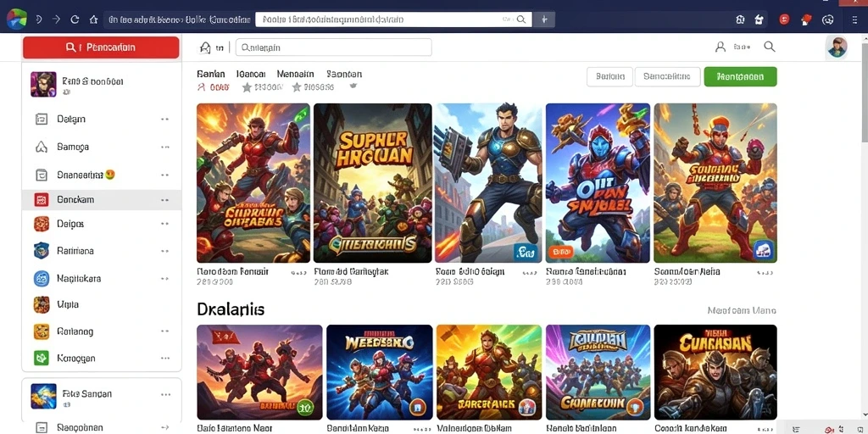
Task: Go forward with the browser forward arrow
Action: [x=56, y=19]
